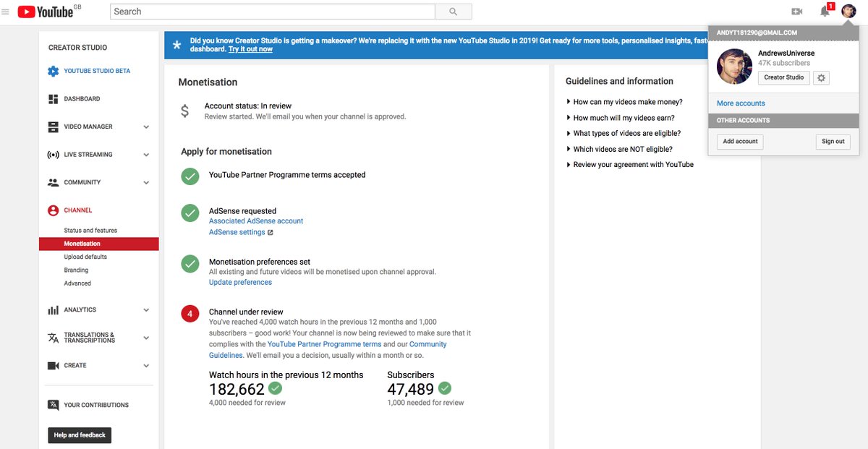Click the Community people icon
This screenshot has width=868, height=449.
tap(53, 182)
